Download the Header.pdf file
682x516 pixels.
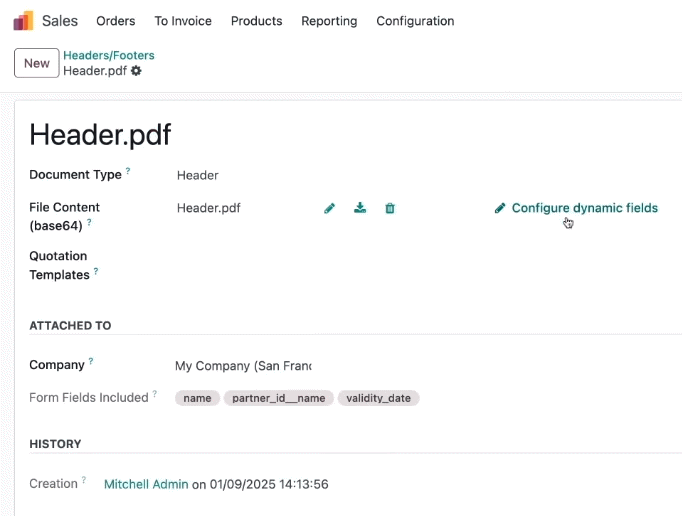[360, 208]
